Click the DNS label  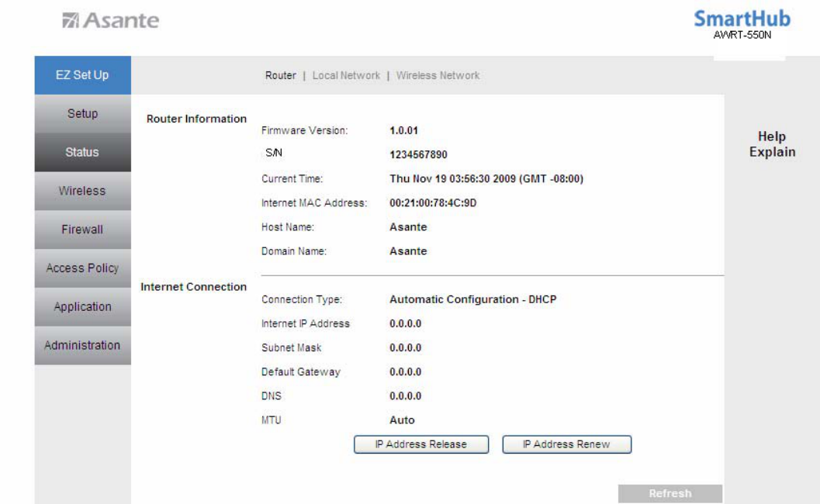(x=272, y=395)
